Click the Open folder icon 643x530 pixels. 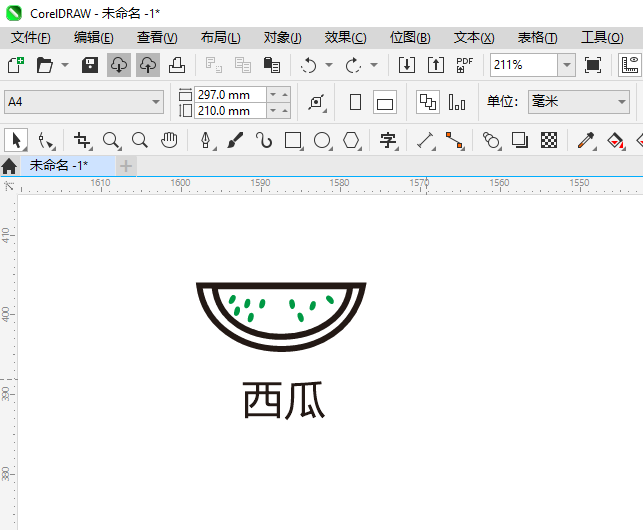44,65
